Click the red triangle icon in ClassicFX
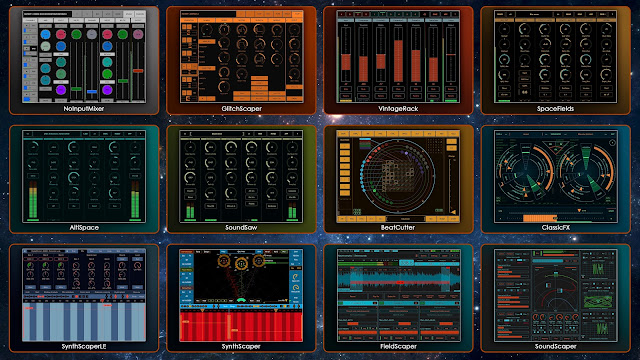This screenshot has width=640, height=360. [x=556, y=149]
